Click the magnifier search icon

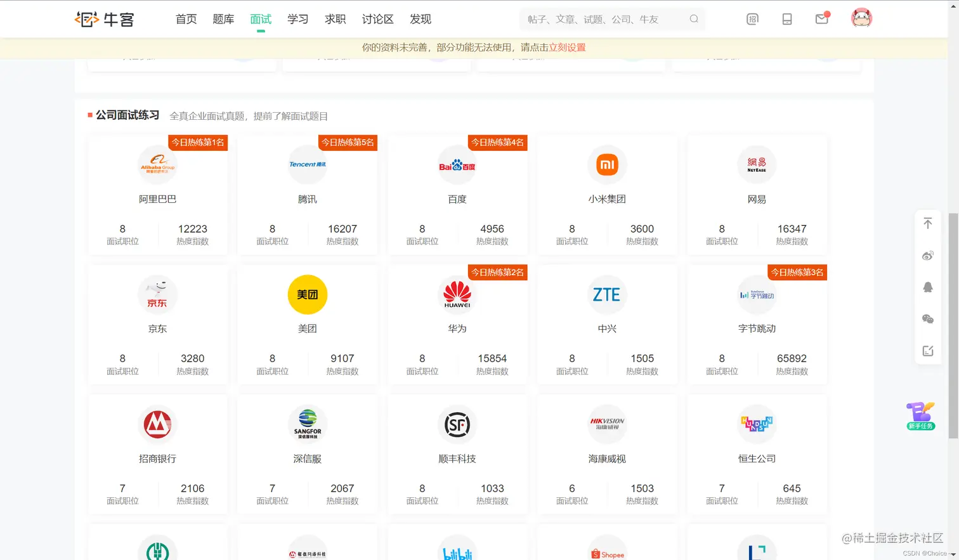click(x=694, y=19)
